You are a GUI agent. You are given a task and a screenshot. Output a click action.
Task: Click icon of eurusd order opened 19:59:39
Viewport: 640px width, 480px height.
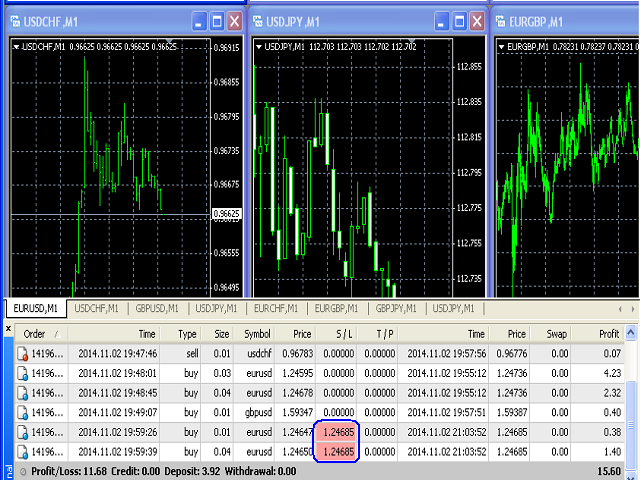pyautogui.click(x=21, y=450)
